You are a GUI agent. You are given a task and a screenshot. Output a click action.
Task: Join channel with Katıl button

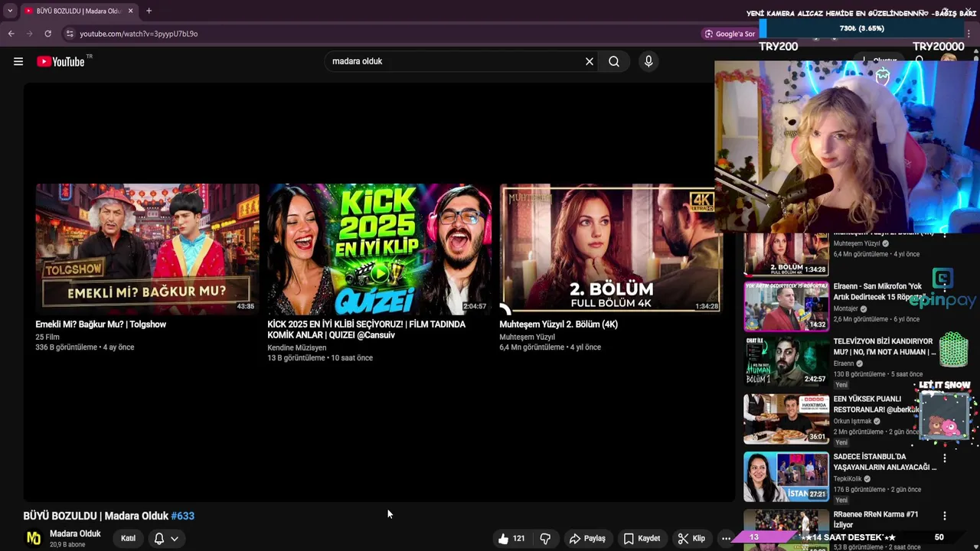click(128, 539)
